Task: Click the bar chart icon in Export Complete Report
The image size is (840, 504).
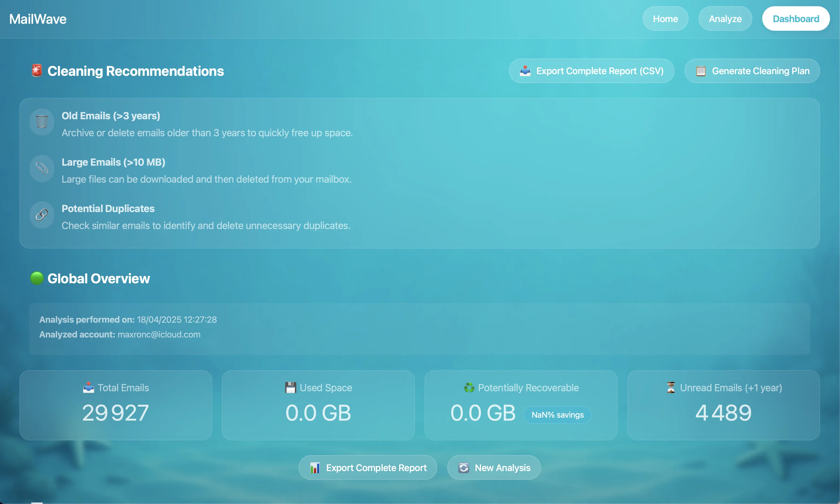Action: point(316,467)
